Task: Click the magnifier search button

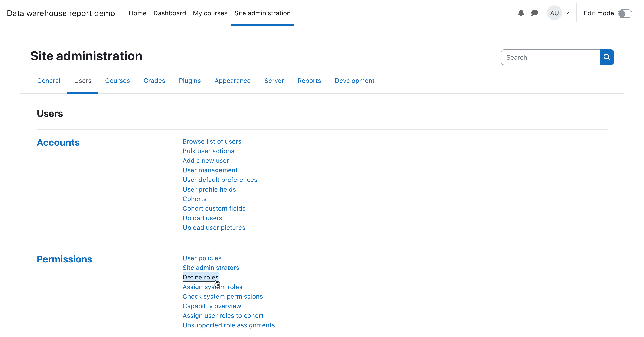Action: tap(606, 57)
